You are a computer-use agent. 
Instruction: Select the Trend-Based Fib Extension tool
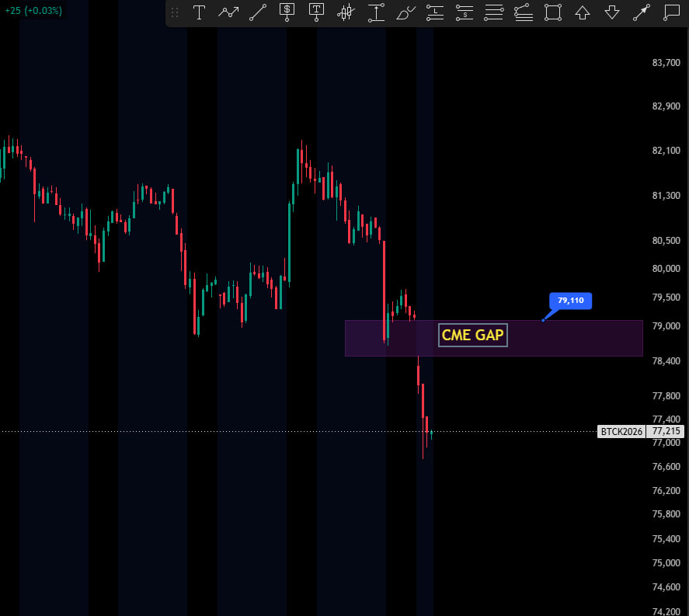[524, 12]
